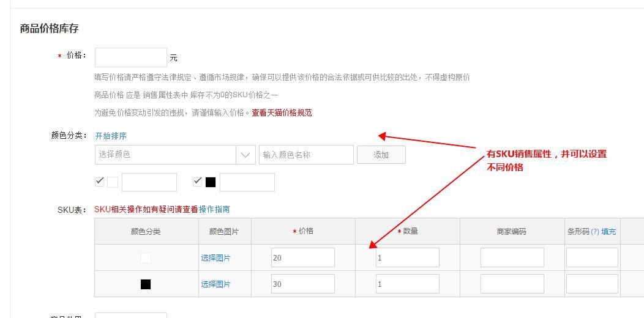Edit the price field showing 20
The height and width of the screenshot is (318, 644).
click(303, 257)
